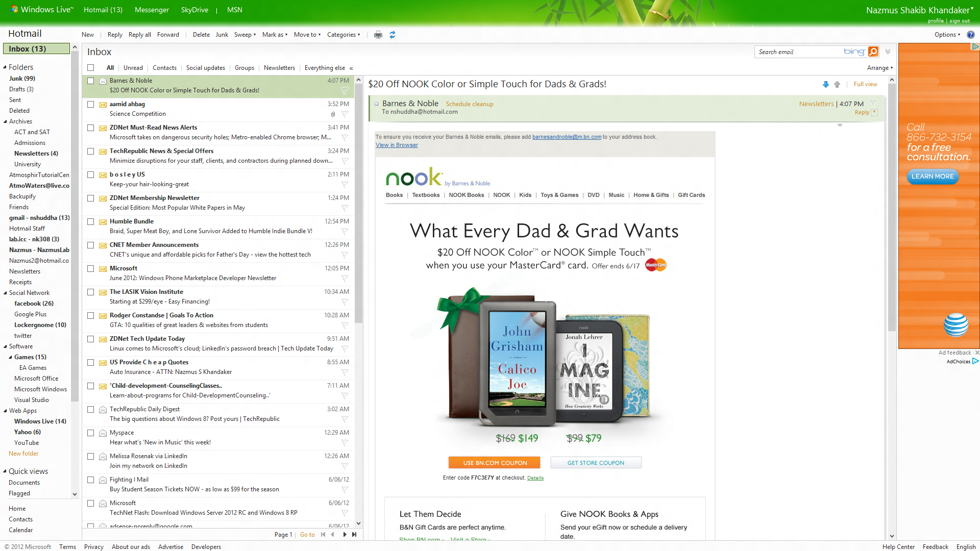Click LEARN MORE in the ad
Screen dimensions: 980x551
click(933, 177)
